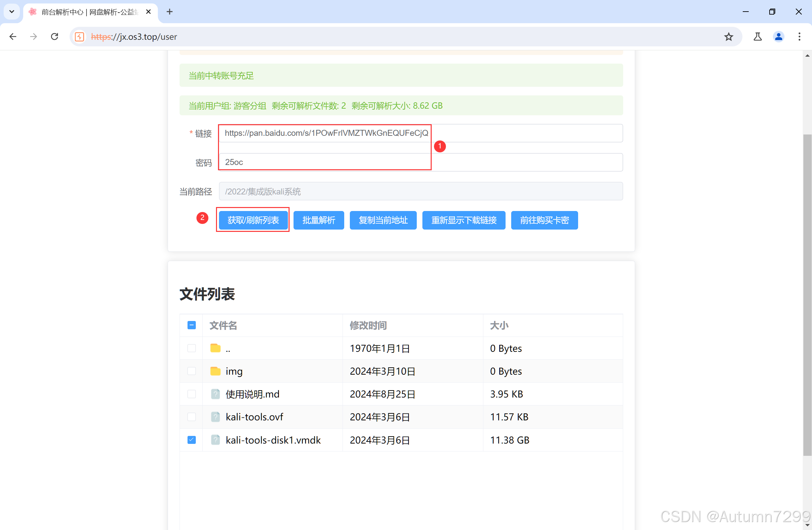The image size is (812, 530).
Task: Open a new browser tab
Action: pos(170,12)
